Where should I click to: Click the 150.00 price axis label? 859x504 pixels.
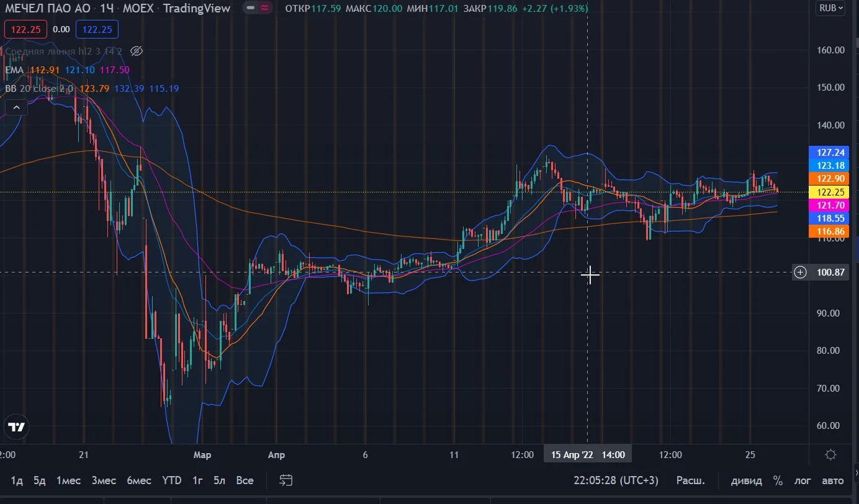click(x=830, y=88)
